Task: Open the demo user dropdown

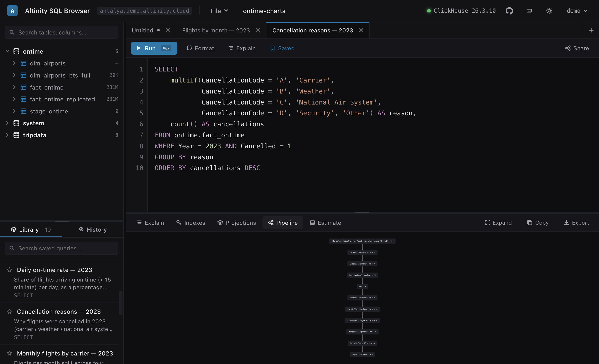Action: point(577,11)
